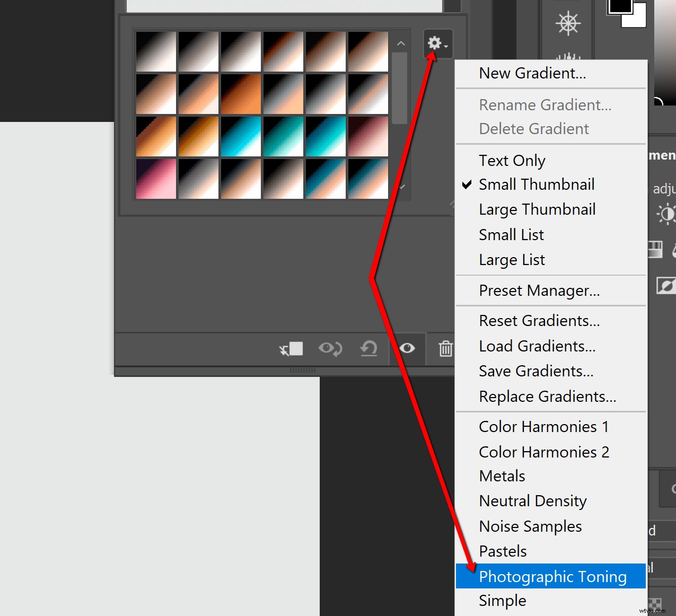Toggle the Small Thumbnail view option
Viewport: 676px width, 616px height.
tap(537, 184)
